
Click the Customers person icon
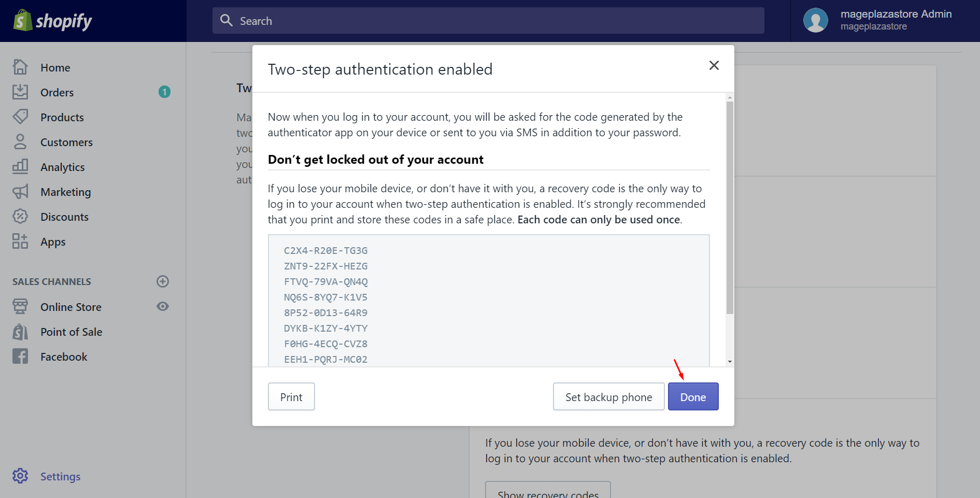20,141
